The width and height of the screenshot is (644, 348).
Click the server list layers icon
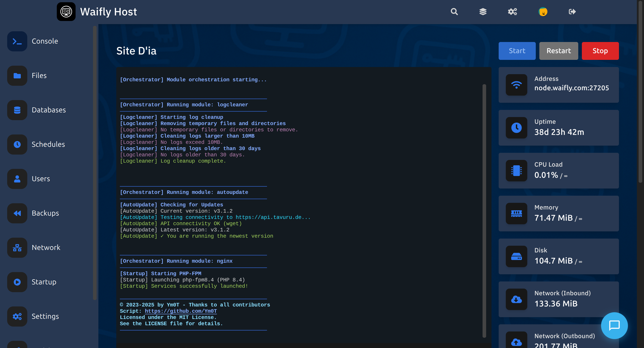(x=483, y=11)
